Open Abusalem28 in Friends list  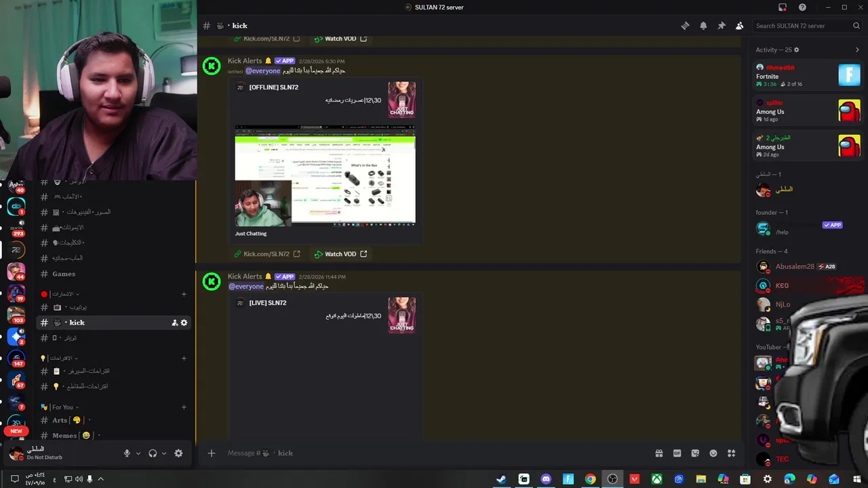click(x=808, y=266)
